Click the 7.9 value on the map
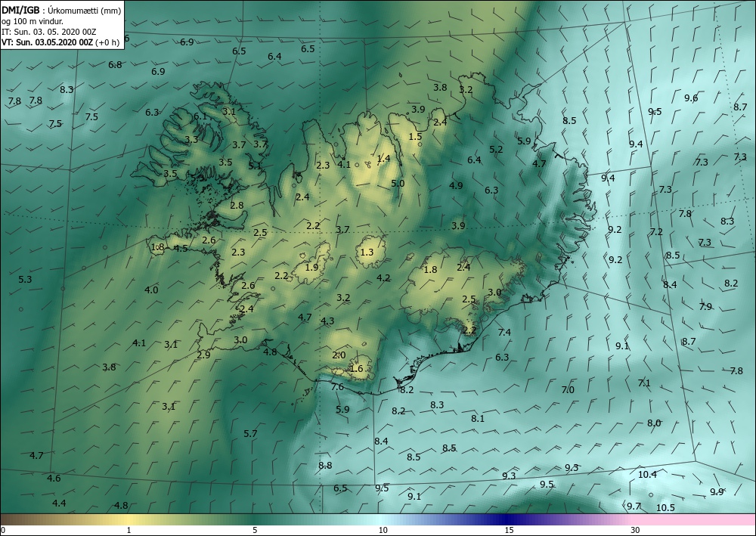The height and width of the screenshot is (536, 756). point(705,306)
